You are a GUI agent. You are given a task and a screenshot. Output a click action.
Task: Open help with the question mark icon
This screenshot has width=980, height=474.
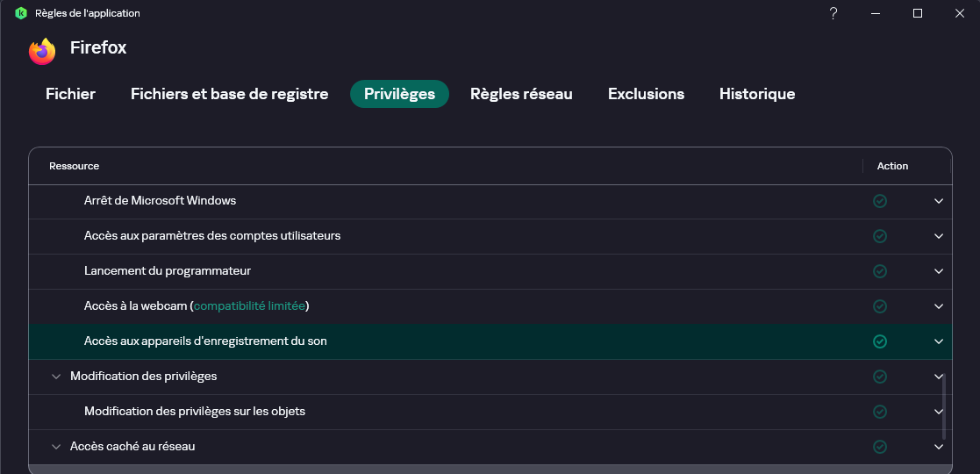point(833,13)
